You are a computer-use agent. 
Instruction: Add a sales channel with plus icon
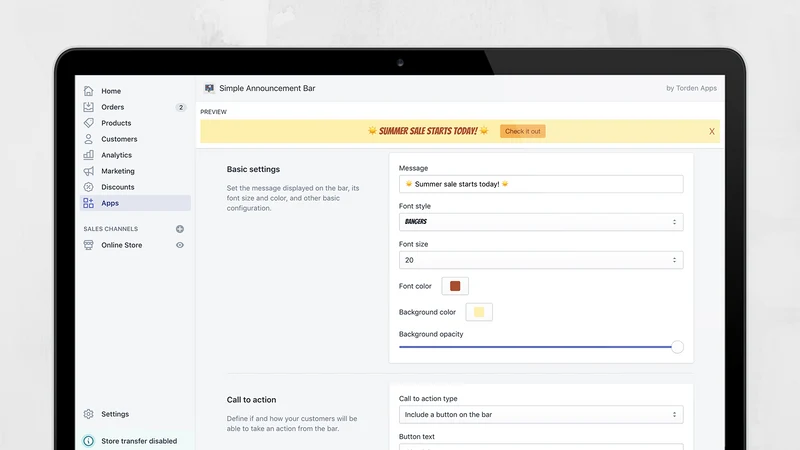[x=180, y=229]
